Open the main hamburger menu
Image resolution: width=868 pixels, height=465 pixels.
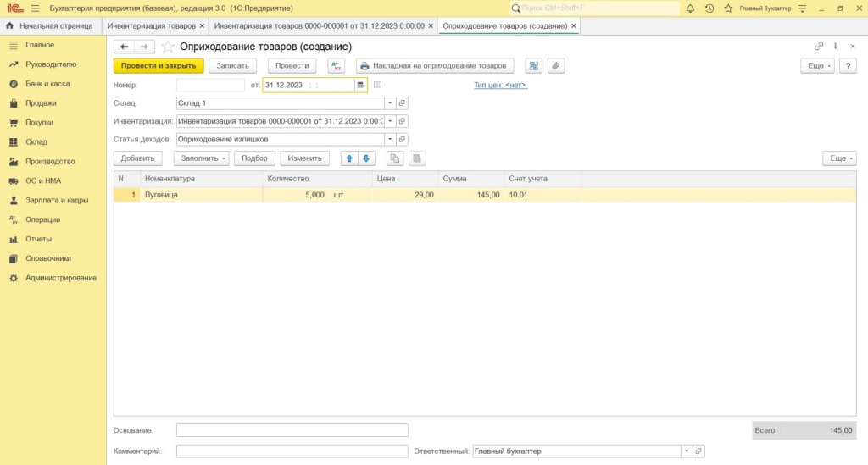click(x=36, y=8)
